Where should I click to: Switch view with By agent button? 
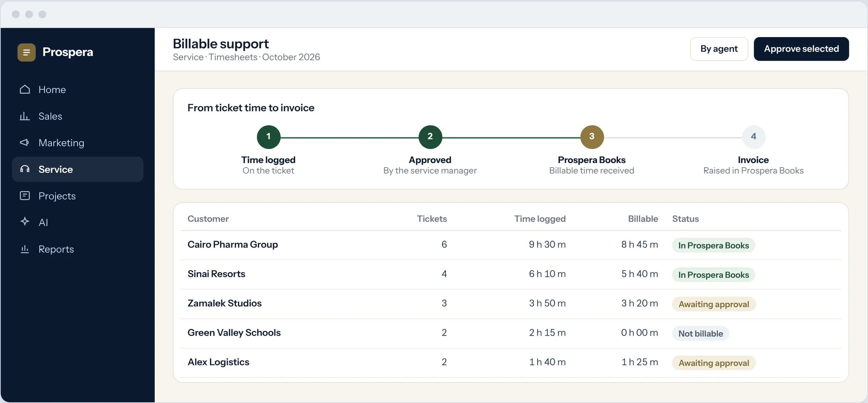[x=719, y=49]
